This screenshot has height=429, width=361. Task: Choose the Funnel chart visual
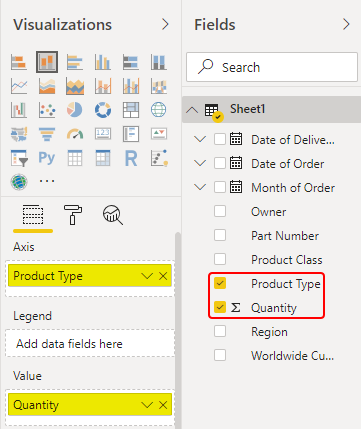[47, 134]
